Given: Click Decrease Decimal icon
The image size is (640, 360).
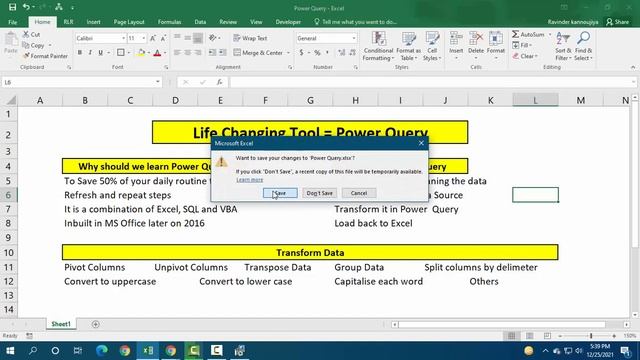Looking at the screenshot, I should pyautogui.click(x=353, y=53).
